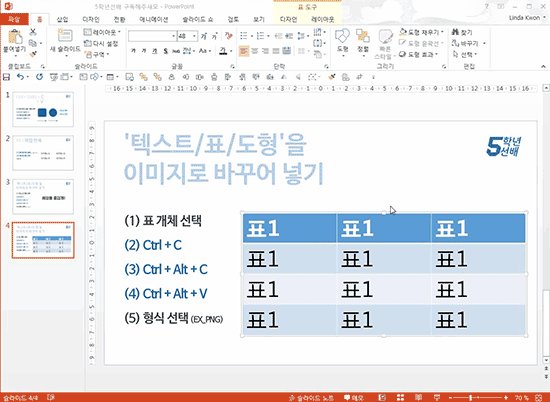Click the Redo/Repeat icon in quick access toolbar
The height and width of the screenshot is (402, 550).
[39, 77]
